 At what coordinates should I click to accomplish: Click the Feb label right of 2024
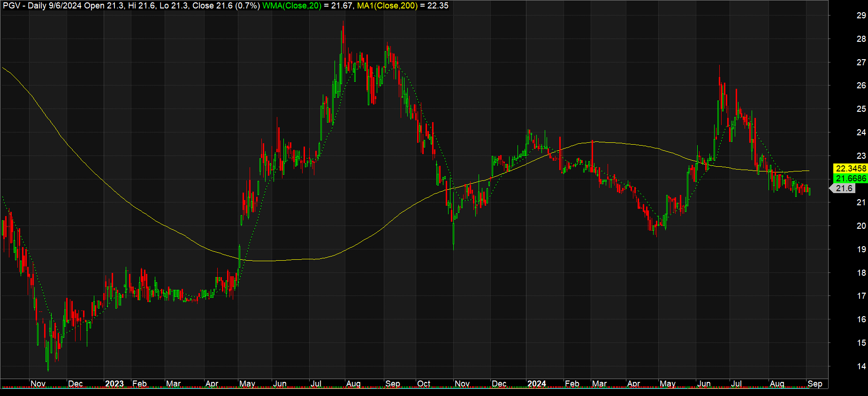click(x=572, y=383)
